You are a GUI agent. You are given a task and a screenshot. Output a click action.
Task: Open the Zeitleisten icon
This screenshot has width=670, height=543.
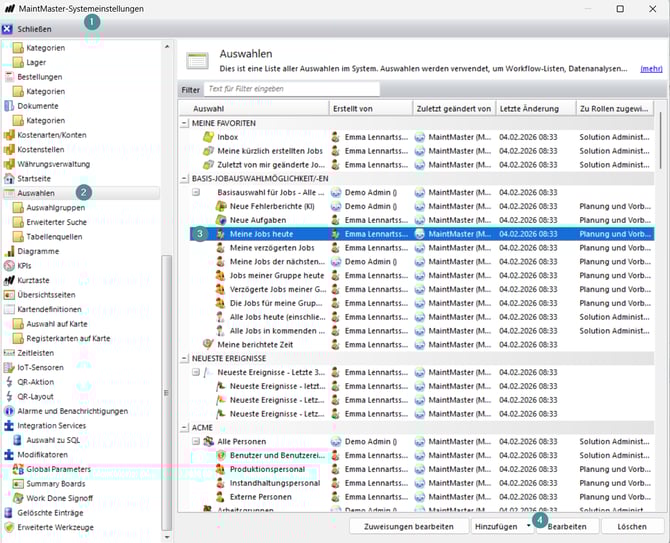pos(9,353)
